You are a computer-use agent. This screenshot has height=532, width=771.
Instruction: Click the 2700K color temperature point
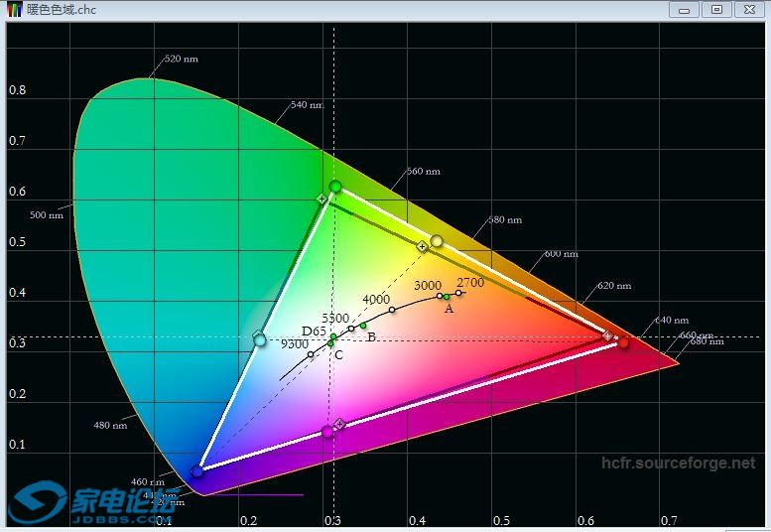458,292
